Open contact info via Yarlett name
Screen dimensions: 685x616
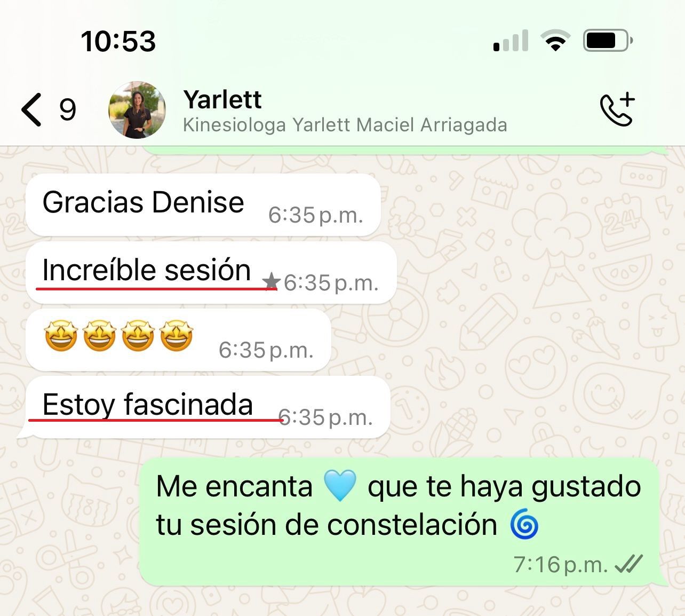pos(222,99)
